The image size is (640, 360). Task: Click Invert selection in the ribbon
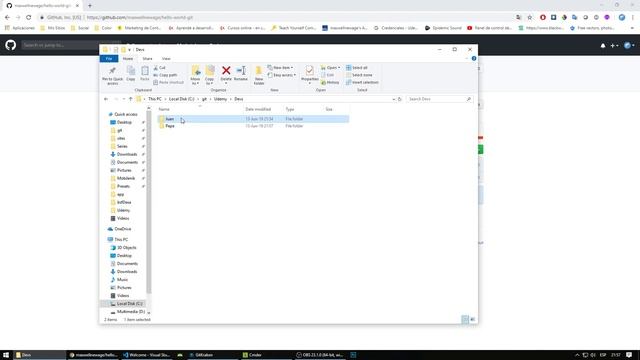point(362,82)
